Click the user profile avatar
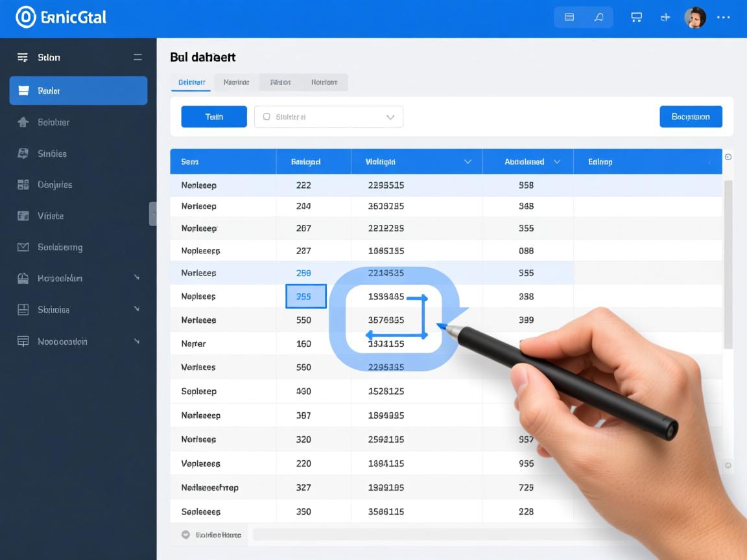 click(x=695, y=17)
